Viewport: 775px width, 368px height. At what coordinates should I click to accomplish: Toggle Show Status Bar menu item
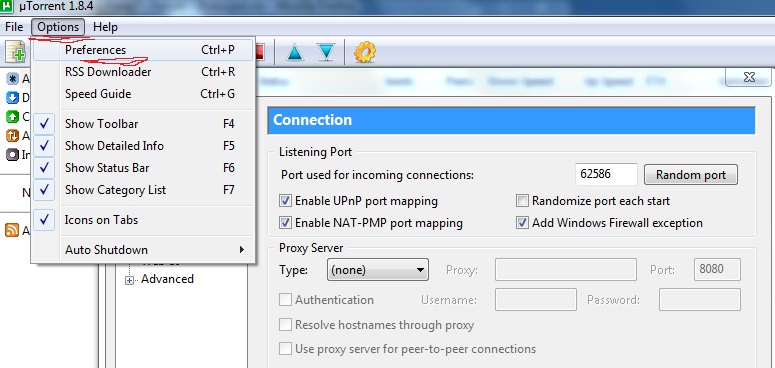(143, 168)
